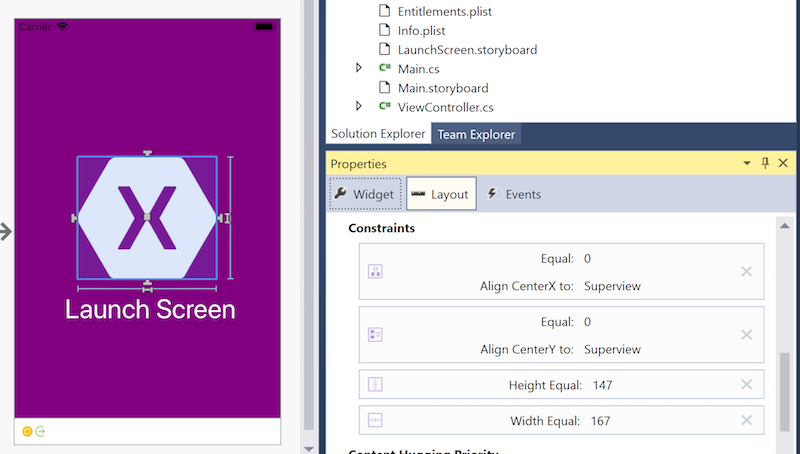Viewport: 800px width, 454px height.
Task: Open Main.storyboard file
Action: click(x=443, y=88)
